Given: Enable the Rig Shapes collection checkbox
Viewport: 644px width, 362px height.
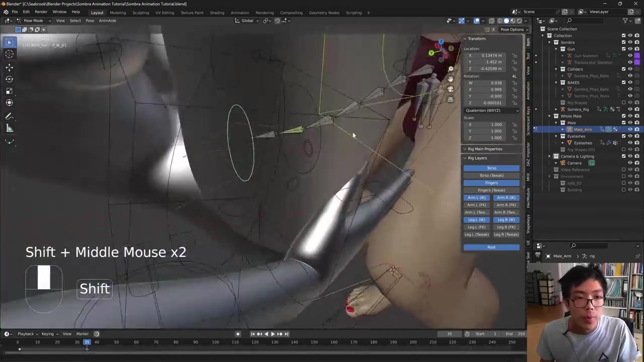Looking at the screenshot, I should (x=623, y=103).
